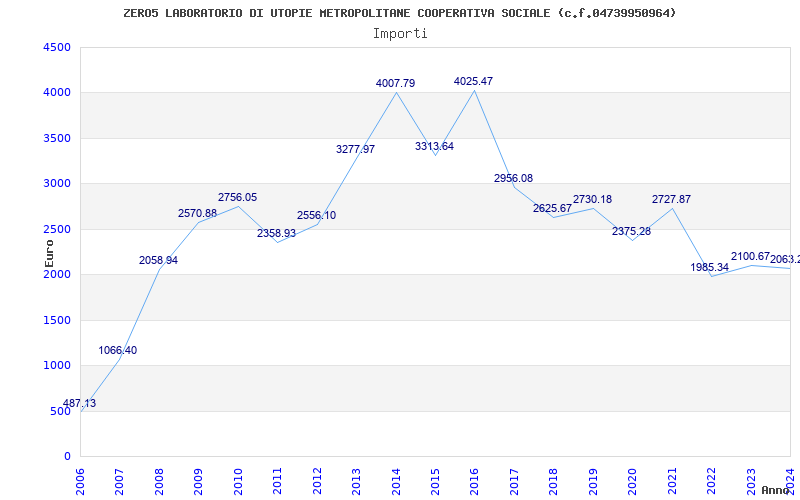Click the y-axis tick label 3000
800x500 pixels.
[57, 184]
